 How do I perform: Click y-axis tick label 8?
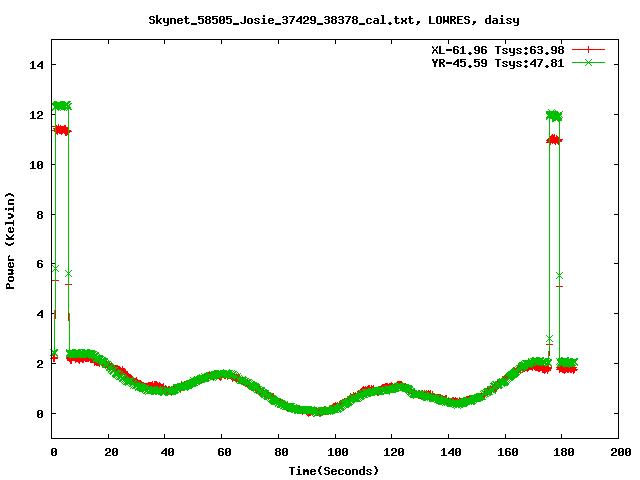pos(40,215)
